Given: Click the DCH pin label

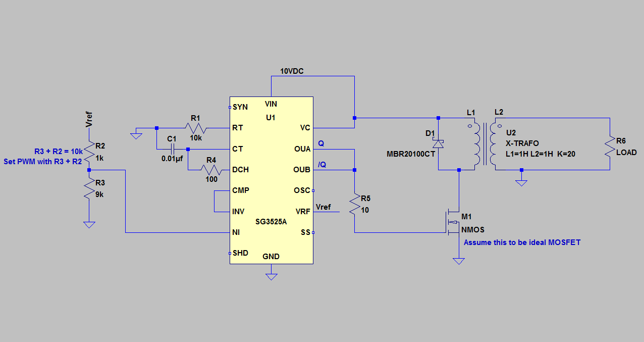Looking at the screenshot, I should pos(240,170).
